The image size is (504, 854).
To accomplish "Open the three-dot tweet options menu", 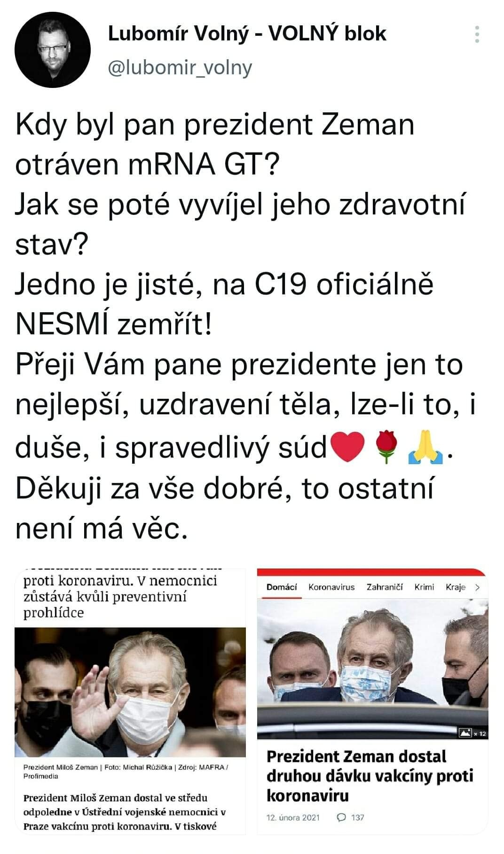I will [477, 35].
